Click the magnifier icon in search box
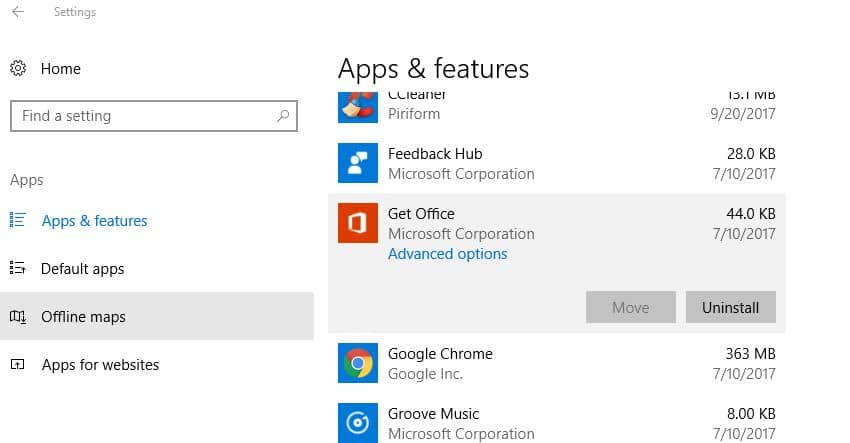850x443 pixels. pos(283,116)
